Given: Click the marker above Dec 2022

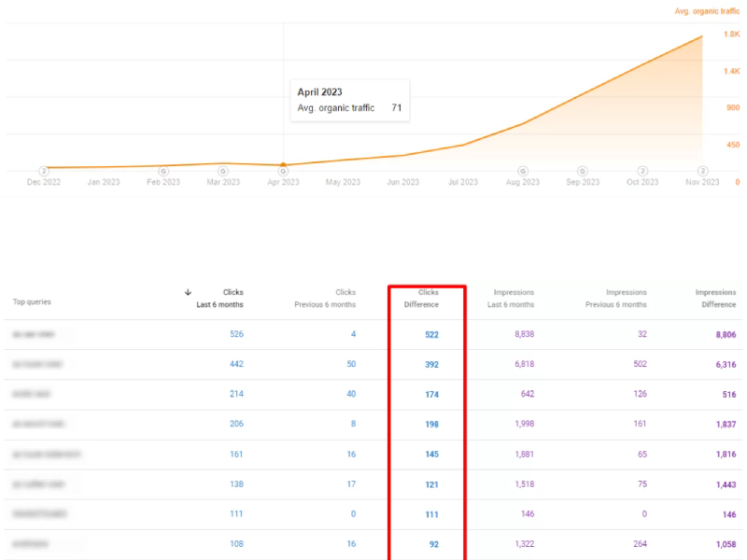Looking at the screenshot, I should (x=43, y=171).
